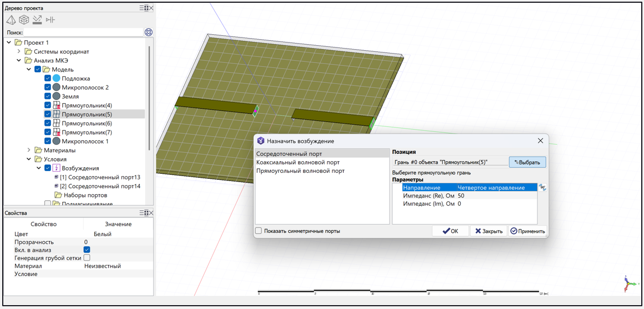Expand the Системы координат folder
Image resolution: width=644 pixels, height=309 pixels.
pyautogui.click(x=19, y=51)
